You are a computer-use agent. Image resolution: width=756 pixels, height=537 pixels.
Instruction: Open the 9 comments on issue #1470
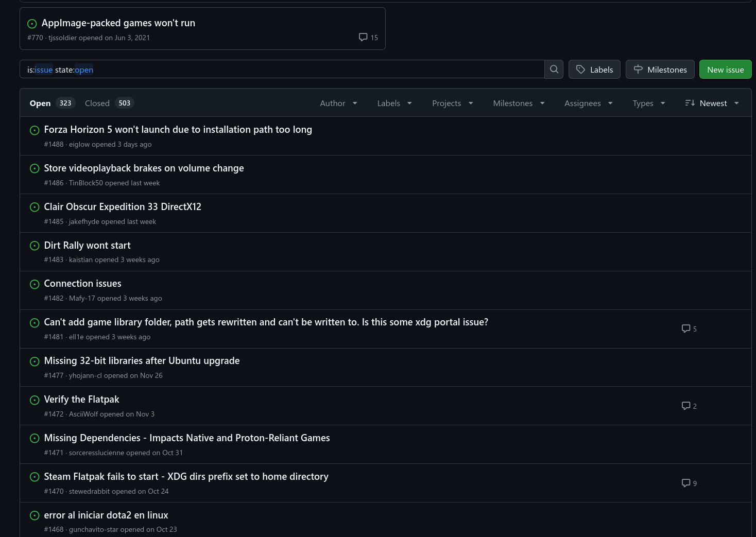(x=689, y=483)
